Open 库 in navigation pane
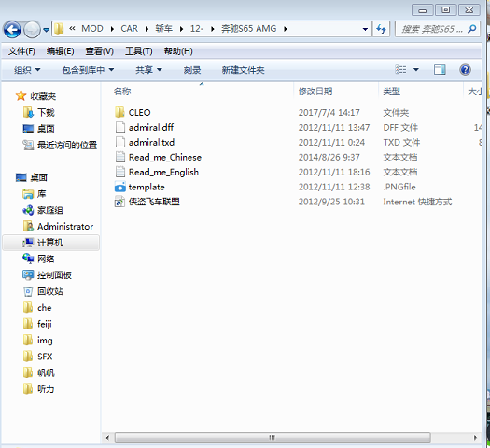This screenshot has height=448, width=490. (42, 194)
